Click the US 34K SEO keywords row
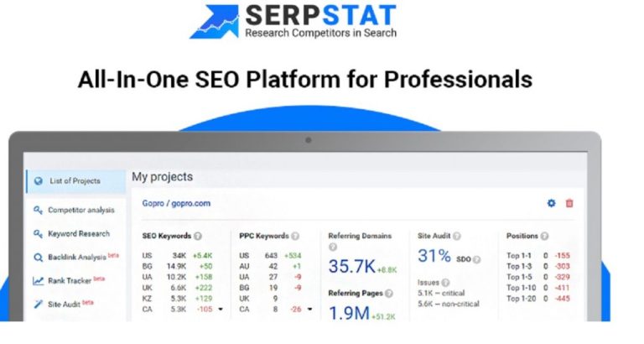 (178, 256)
